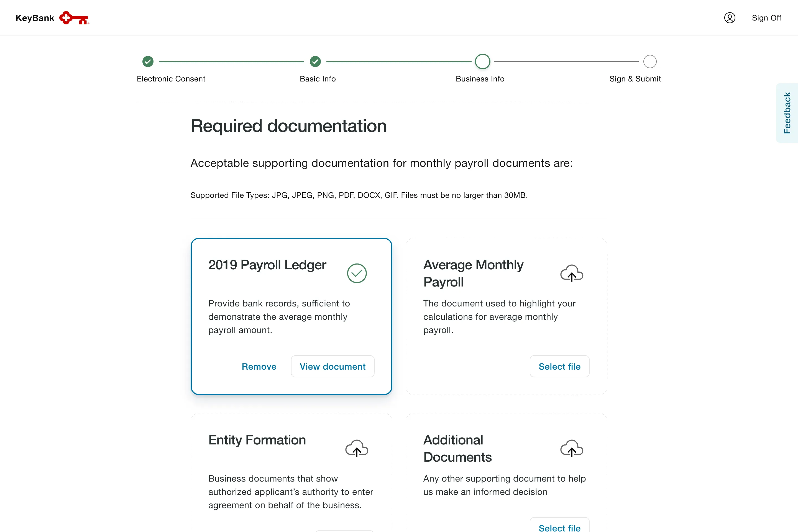Click the Basic Info step label
Image resolution: width=798 pixels, height=532 pixels.
coord(318,79)
